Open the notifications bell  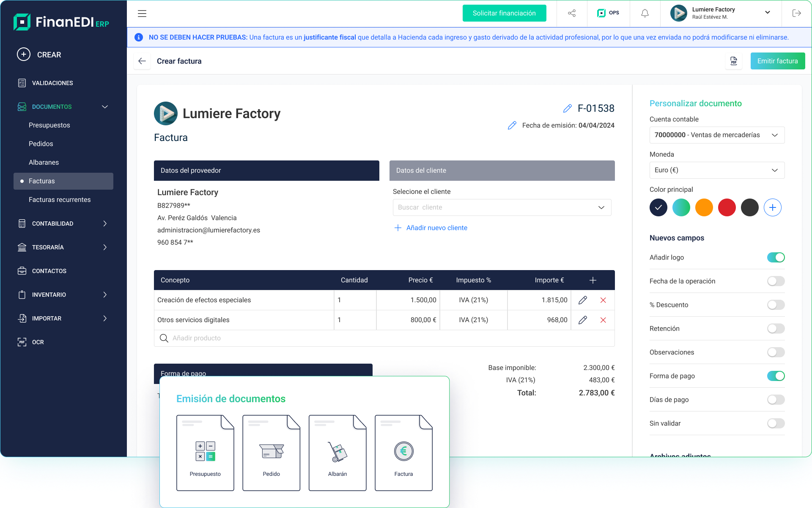coord(645,13)
